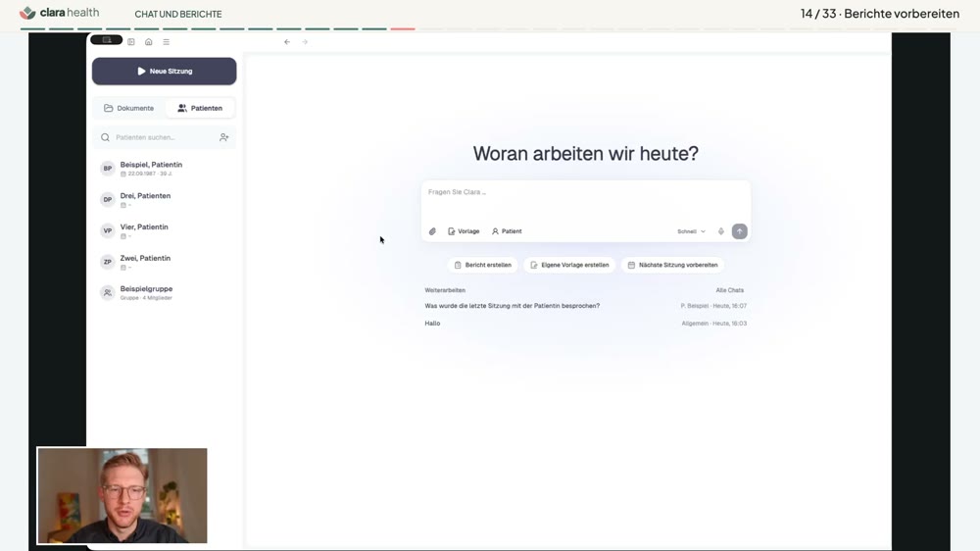This screenshot has width=980, height=551.
Task: Navigate back with the left arrow
Action: point(287,42)
